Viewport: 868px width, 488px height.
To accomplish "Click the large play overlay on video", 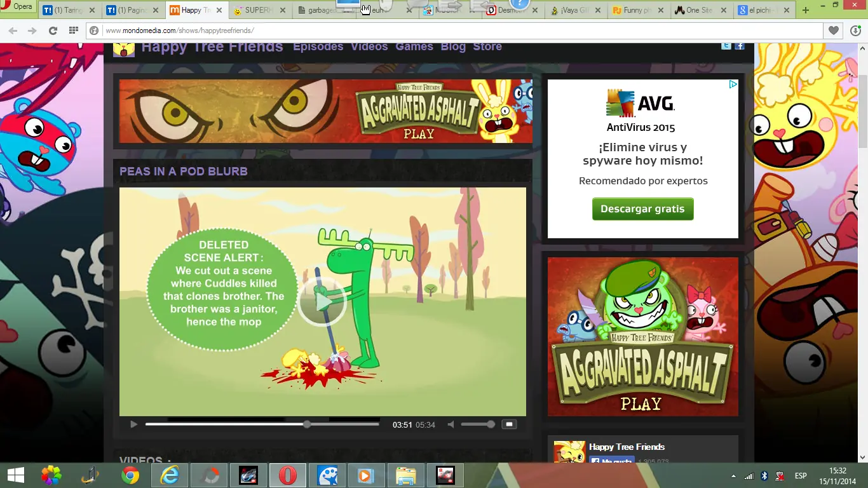I will (322, 302).
